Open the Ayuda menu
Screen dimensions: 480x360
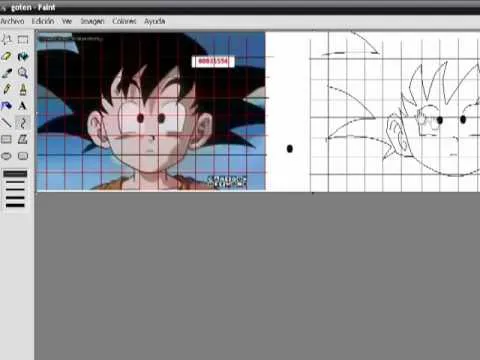[x=155, y=21]
